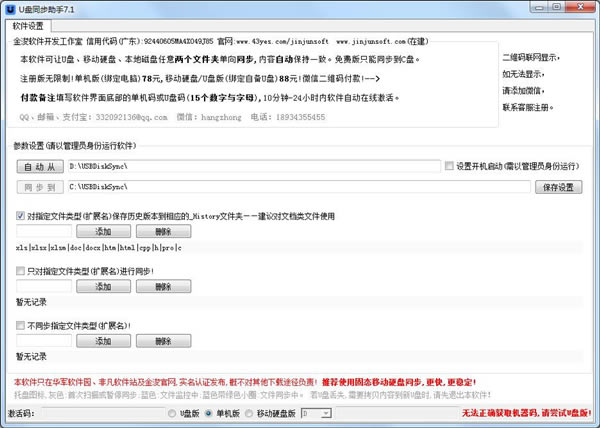Uncheck the history version file type checkbox
Image resolution: width=600 pixels, height=428 pixels.
click(21, 215)
